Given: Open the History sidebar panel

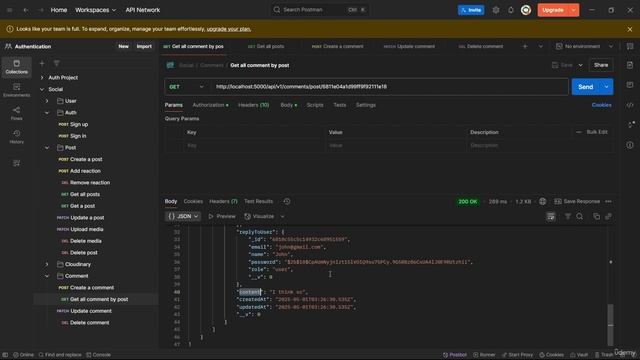Looking at the screenshot, I should tap(16, 137).
